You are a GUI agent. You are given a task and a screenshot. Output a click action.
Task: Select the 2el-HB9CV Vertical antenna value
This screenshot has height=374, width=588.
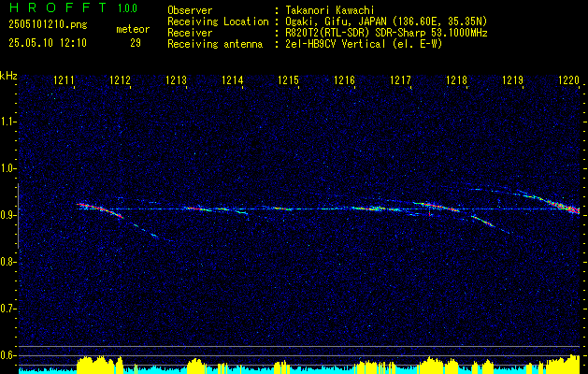363,44
